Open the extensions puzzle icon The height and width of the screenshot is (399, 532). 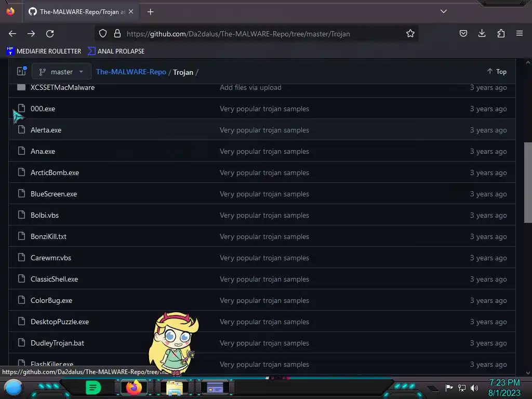[x=501, y=34]
